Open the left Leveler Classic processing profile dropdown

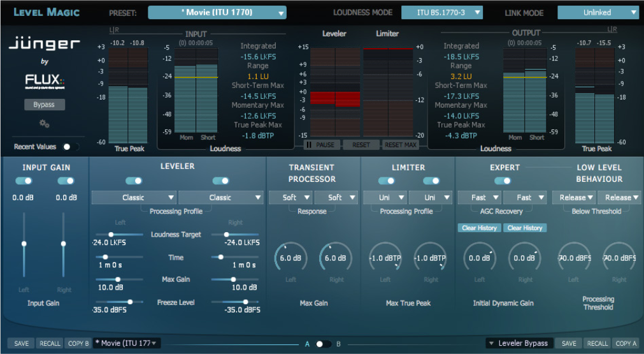134,198
